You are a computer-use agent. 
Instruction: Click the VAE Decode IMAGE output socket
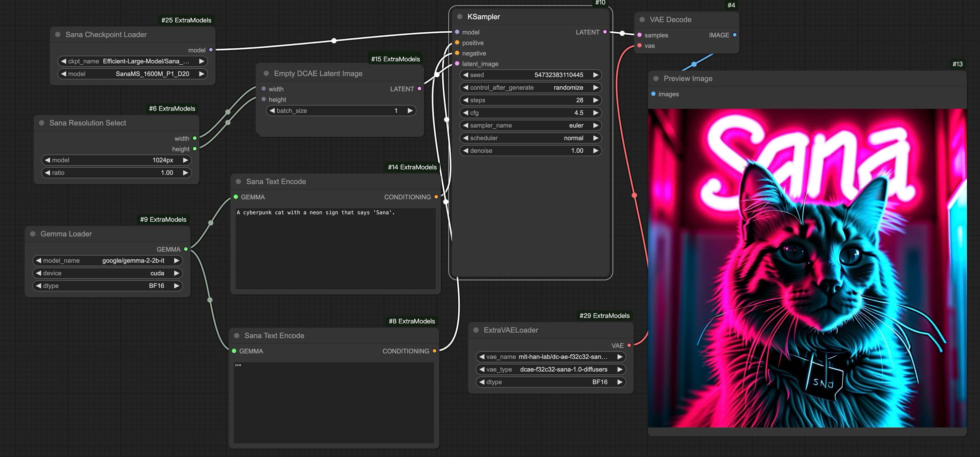pos(735,35)
